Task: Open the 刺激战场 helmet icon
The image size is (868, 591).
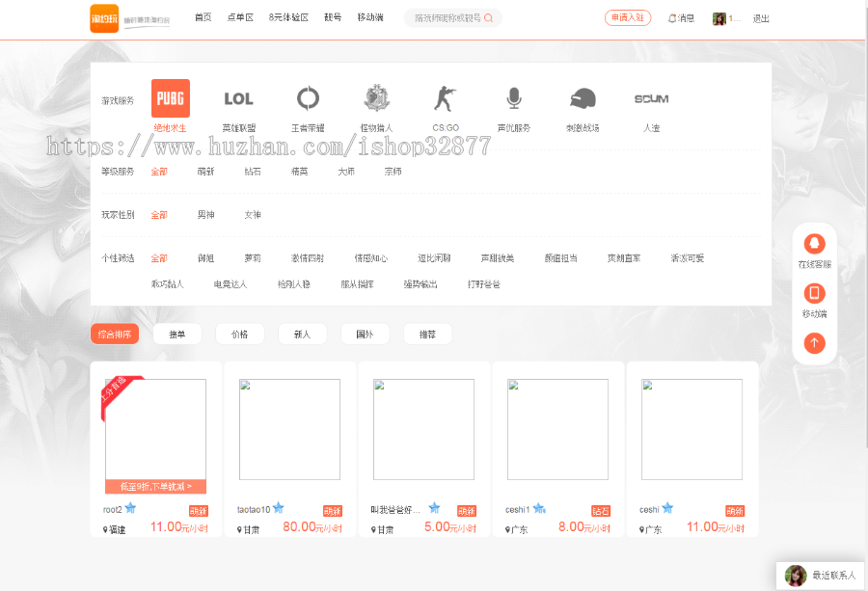Action: (x=583, y=99)
